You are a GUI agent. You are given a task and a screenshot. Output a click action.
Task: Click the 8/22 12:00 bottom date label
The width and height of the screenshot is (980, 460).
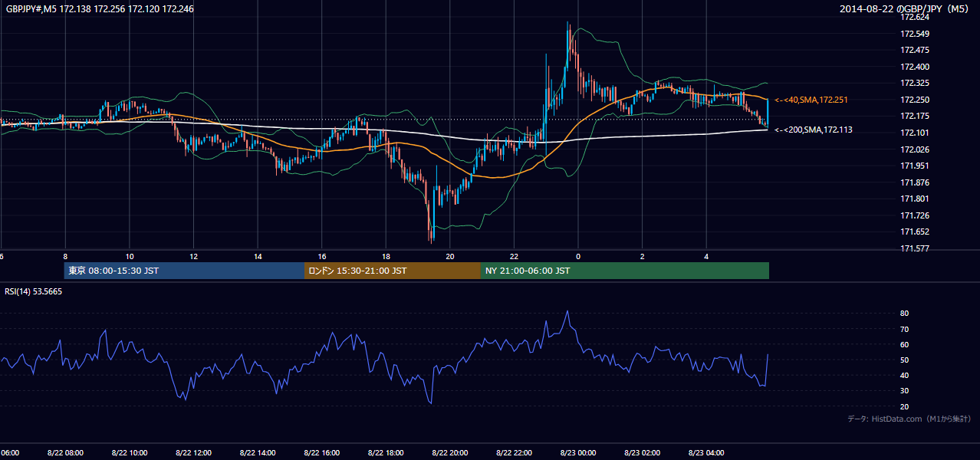pos(193,453)
